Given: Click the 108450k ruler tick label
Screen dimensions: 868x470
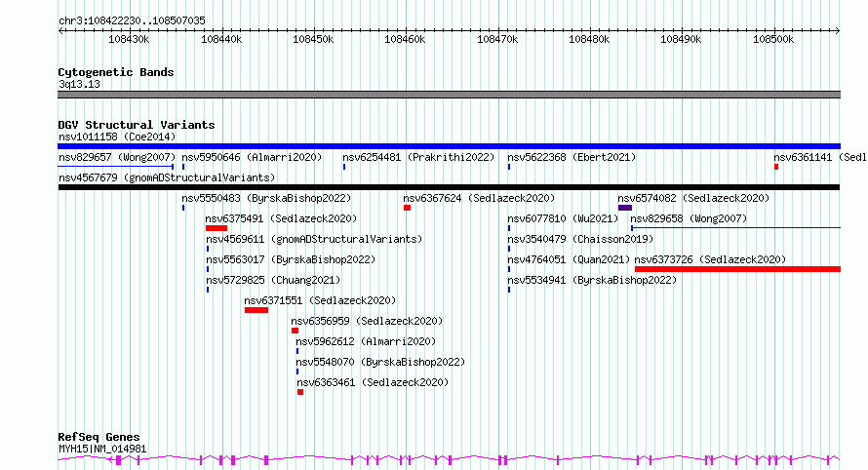Looking at the screenshot, I should [x=313, y=39].
